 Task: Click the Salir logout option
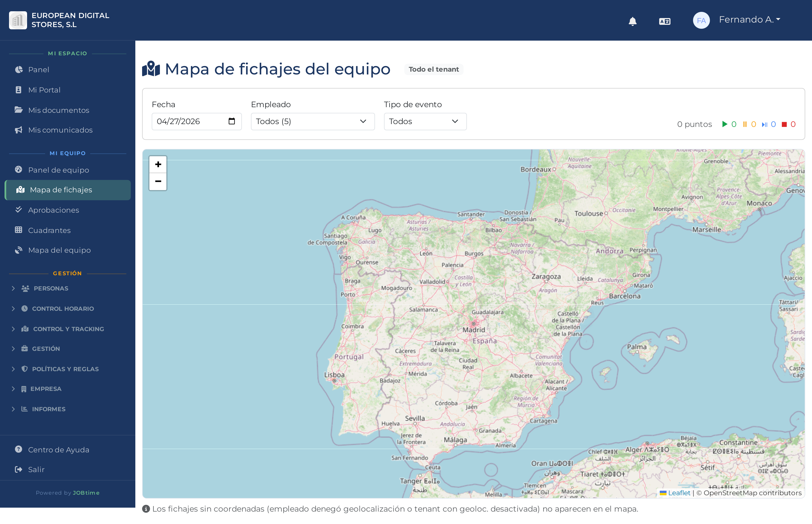36,469
